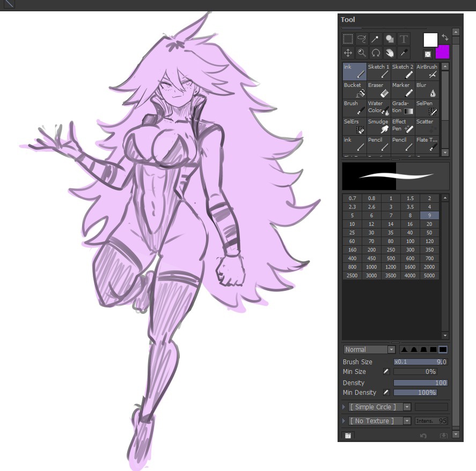Swap foreground and background colors
This screenshot has height=471, width=476.
coord(445,38)
